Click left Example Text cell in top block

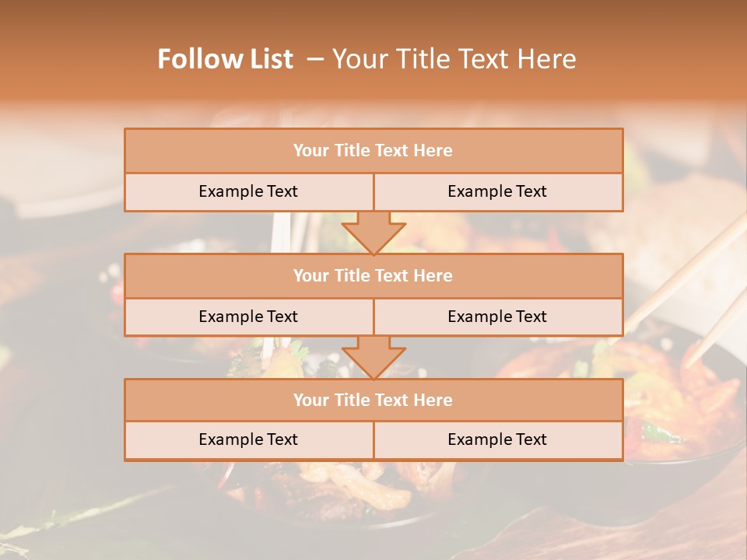(x=248, y=191)
